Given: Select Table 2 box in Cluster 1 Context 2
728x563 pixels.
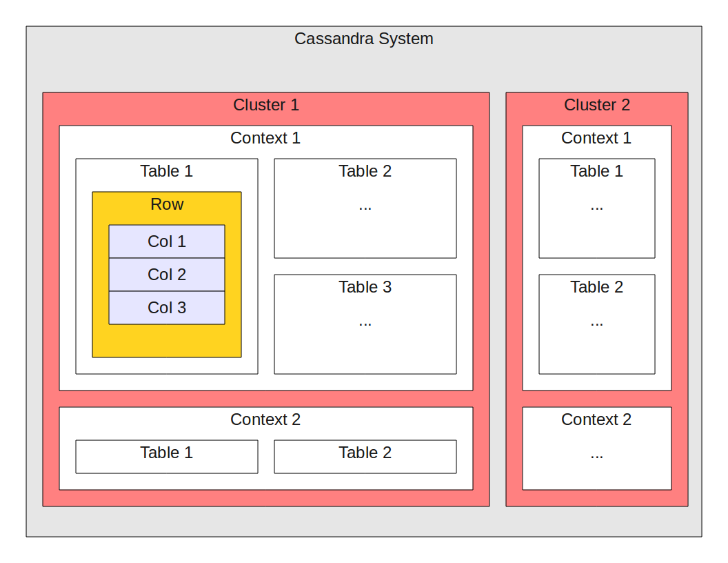Looking at the screenshot, I should pyautogui.click(x=365, y=456).
